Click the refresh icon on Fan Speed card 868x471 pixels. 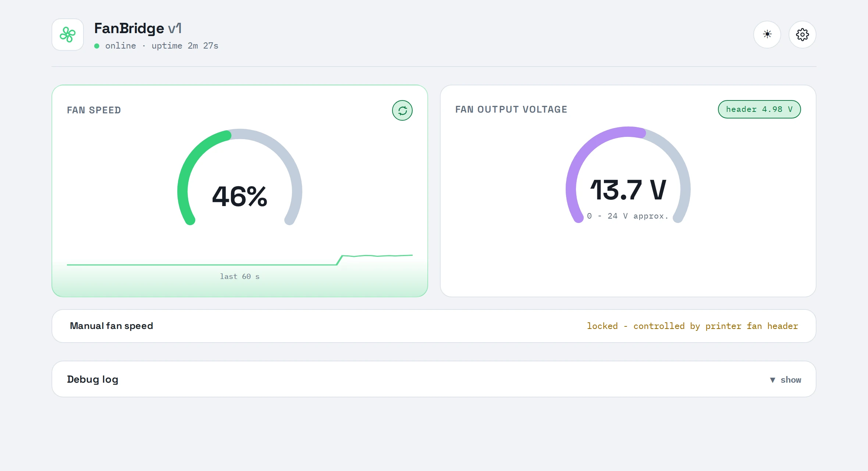[x=402, y=110]
